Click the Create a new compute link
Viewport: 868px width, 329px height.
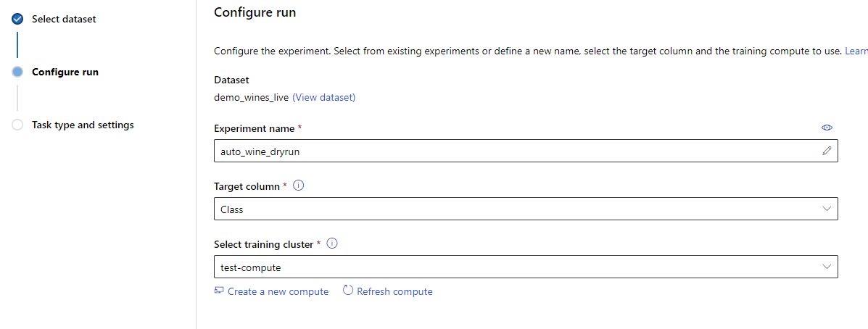point(278,291)
